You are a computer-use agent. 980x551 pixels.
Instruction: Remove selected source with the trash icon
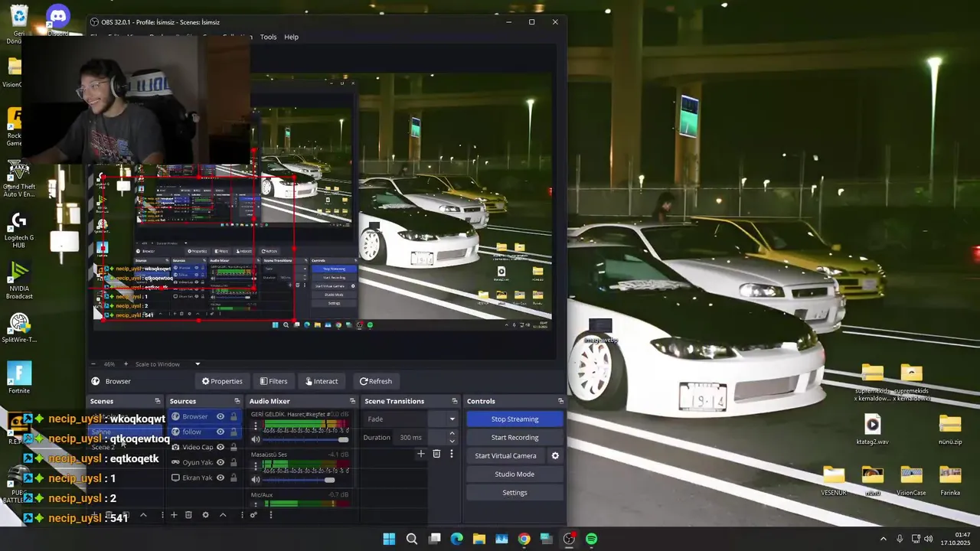(188, 515)
